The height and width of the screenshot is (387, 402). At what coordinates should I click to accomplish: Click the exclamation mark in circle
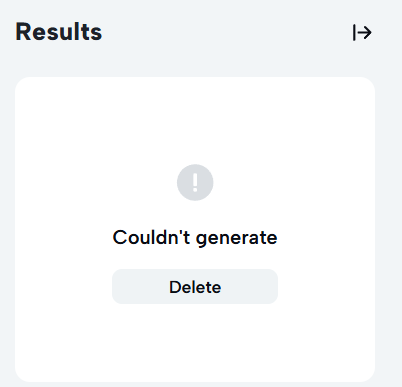pos(195,182)
